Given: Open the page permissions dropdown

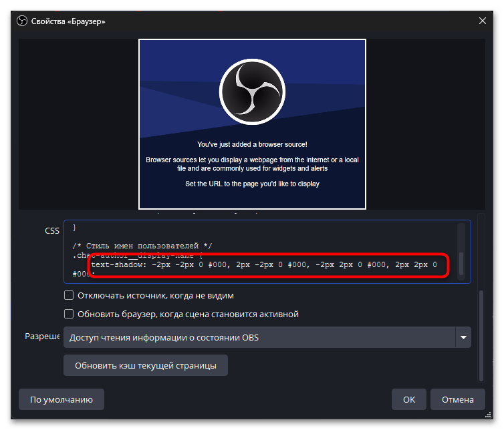Looking at the screenshot, I should [267, 337].
